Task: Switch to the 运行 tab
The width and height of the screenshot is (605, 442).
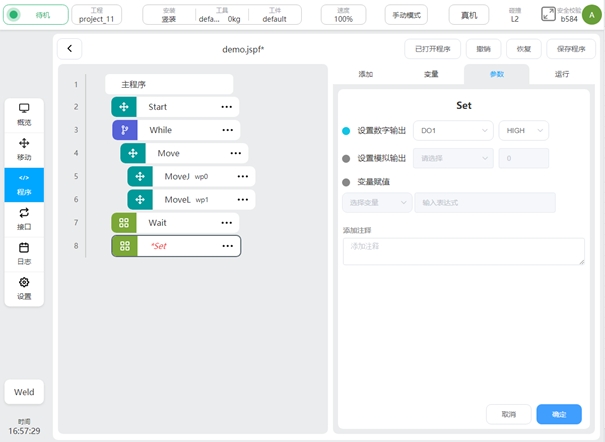Action: 562,74
